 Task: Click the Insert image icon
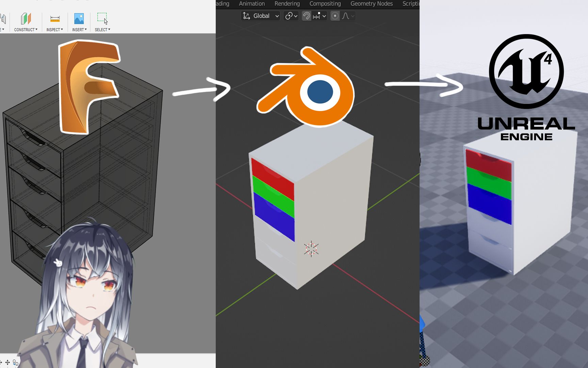pyautogui.click(x=79, y=19)
